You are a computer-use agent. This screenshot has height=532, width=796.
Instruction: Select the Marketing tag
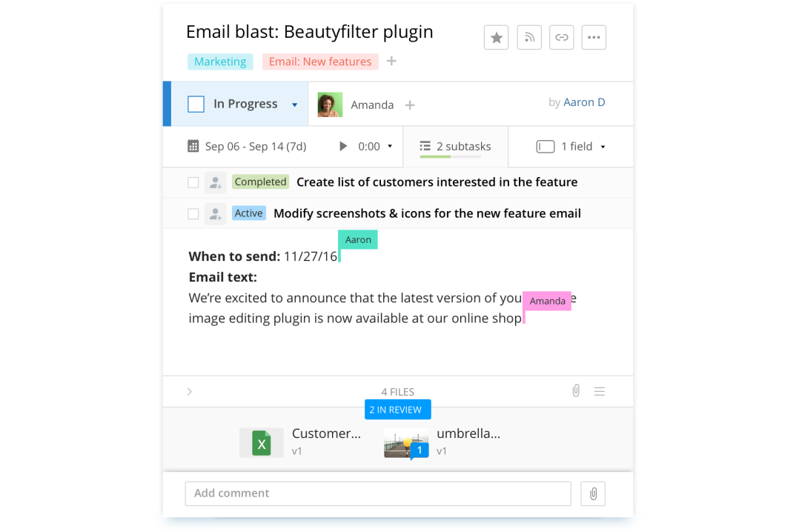[220, 61]
